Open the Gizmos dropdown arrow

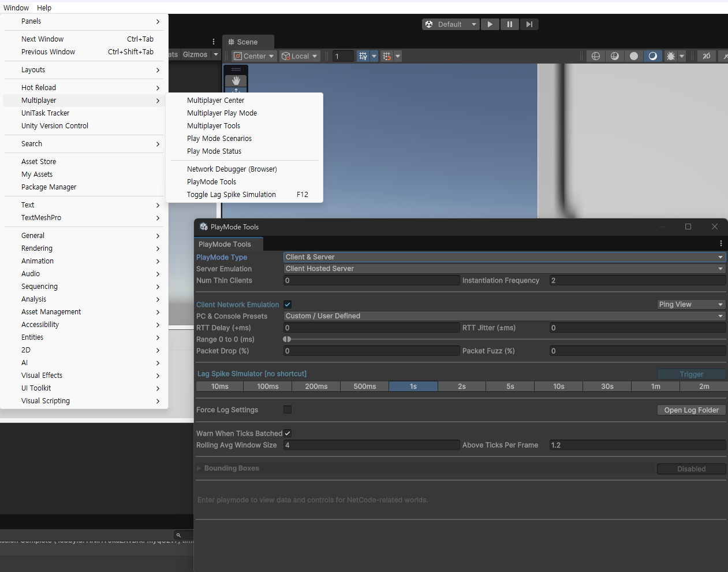[216, 55]
